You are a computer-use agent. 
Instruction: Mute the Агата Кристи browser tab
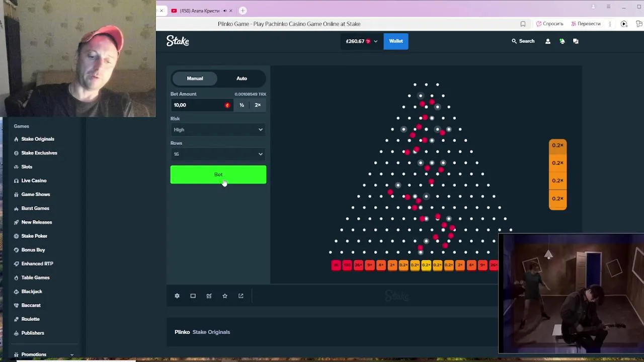pyautogui.click(x=224, y=11)
